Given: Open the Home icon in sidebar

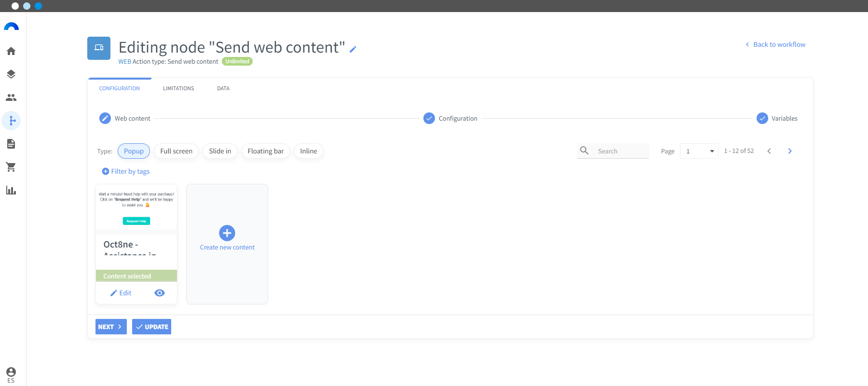Looking at the screenshot, I should pos(11,51).
